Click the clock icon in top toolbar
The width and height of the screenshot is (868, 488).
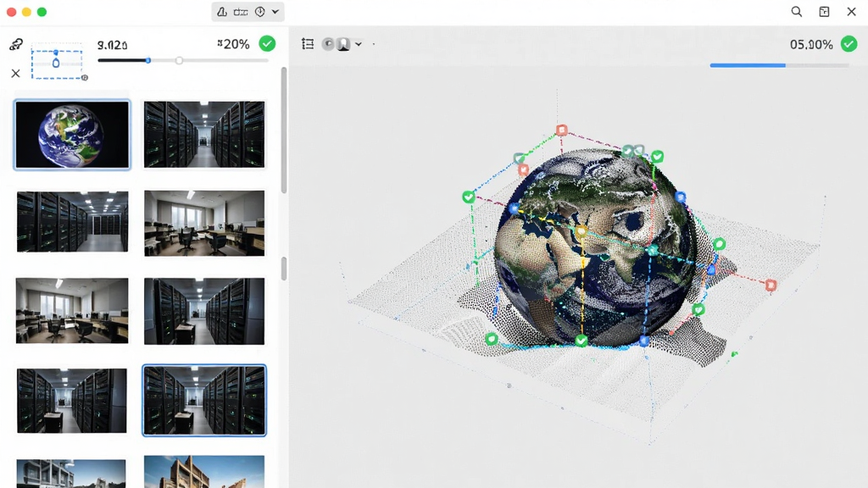click(x=259, y=12)
